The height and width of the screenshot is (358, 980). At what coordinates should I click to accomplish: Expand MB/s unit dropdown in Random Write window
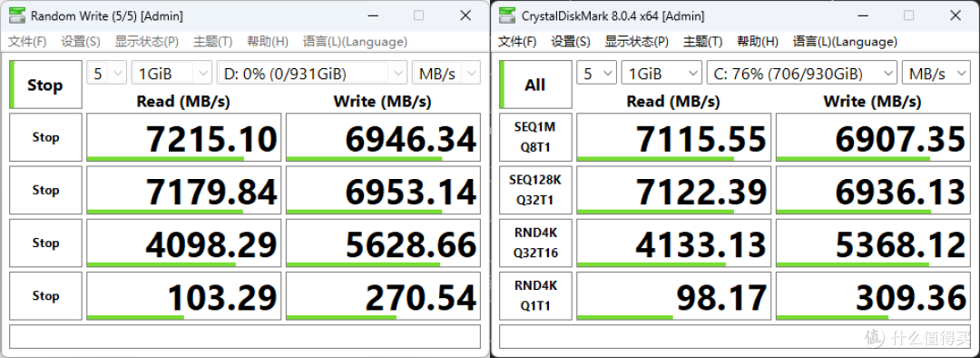point(446,73)
